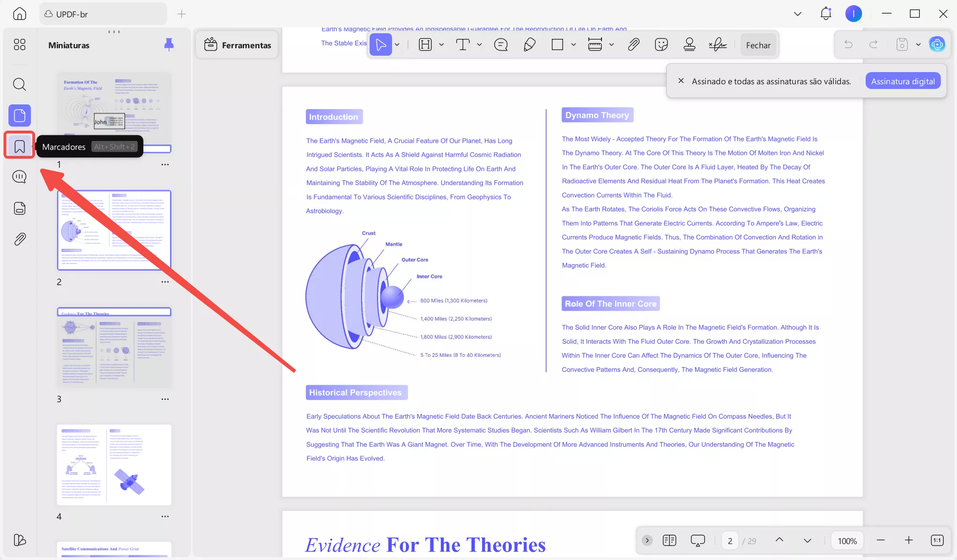Viewport: 957px width, 560px height.
Task: Click the Fechar button
Action: point(758,45)
